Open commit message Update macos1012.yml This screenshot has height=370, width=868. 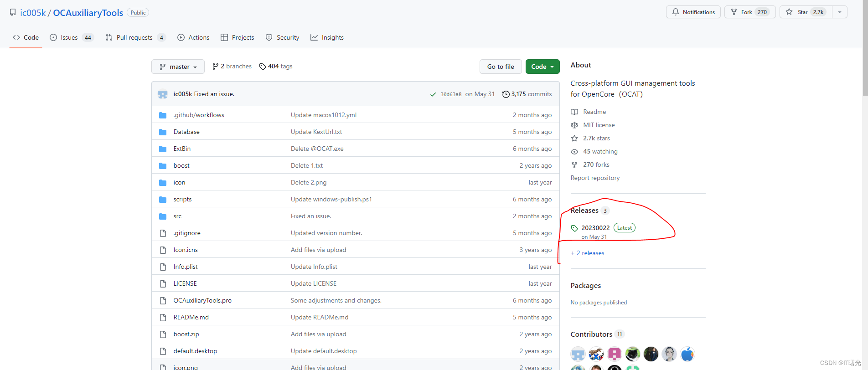tap(324, 115)
